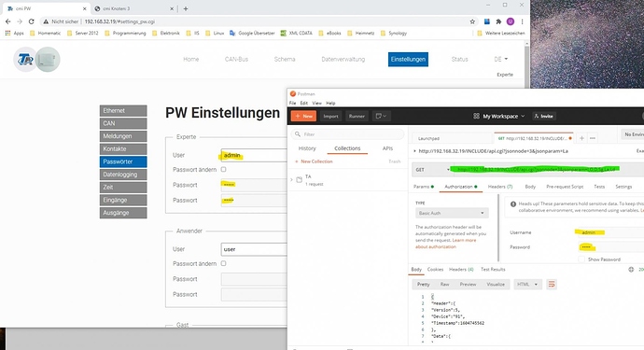The width and height of the screenshot is (644, 350).
Task: Open the Google Übersetzer bookmark
Action: 252,33
